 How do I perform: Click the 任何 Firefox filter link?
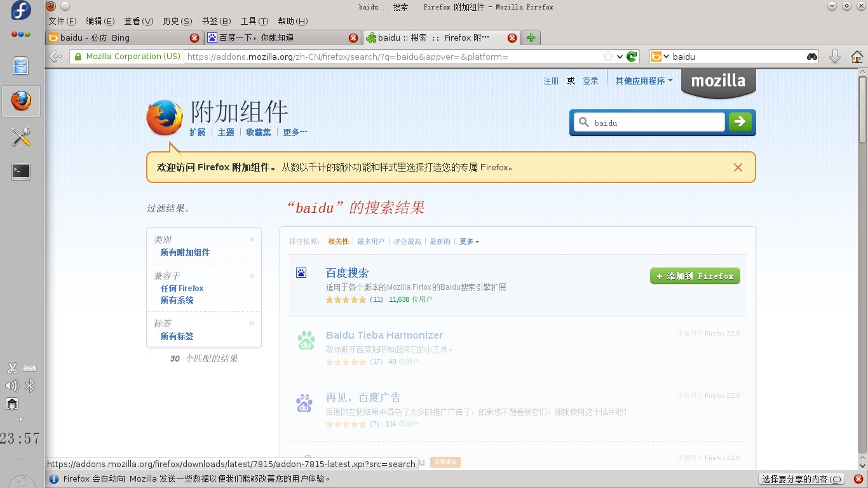[182, 288]
